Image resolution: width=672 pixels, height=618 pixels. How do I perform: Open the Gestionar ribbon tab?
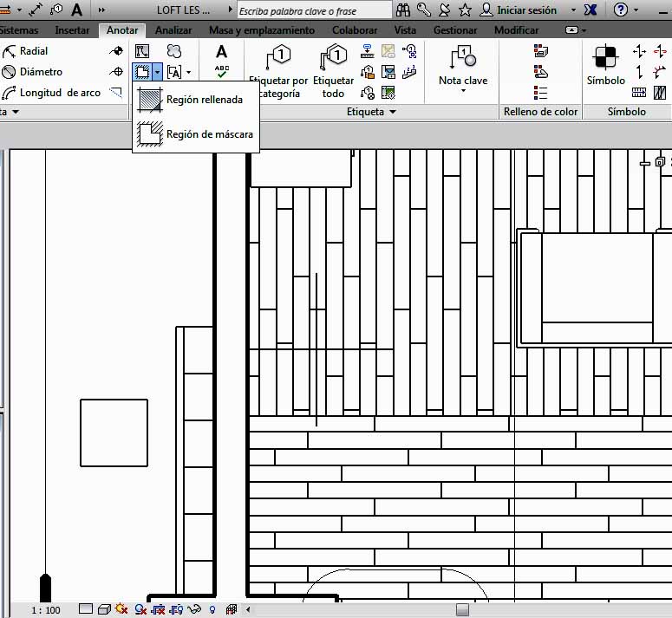tap(454, 30)
